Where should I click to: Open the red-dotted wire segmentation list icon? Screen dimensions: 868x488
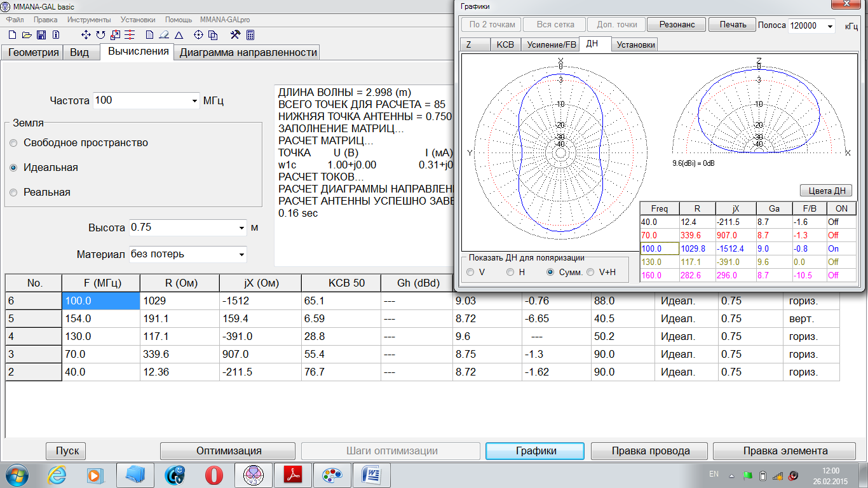[130, 35]
